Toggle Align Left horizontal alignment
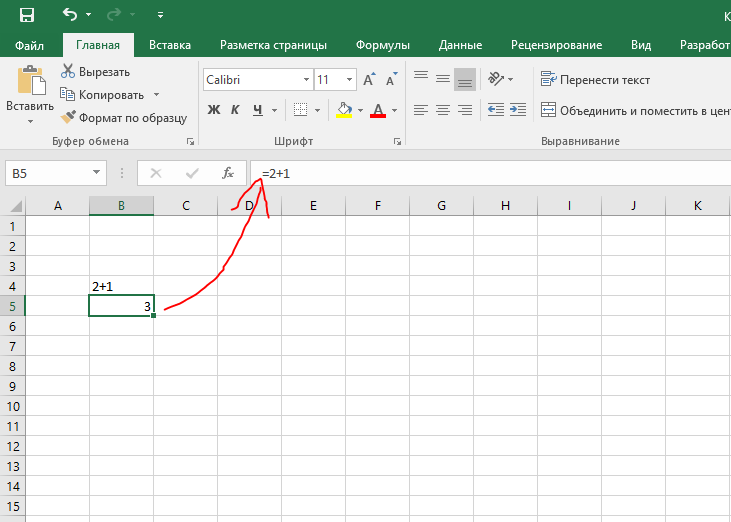The image size is (731, 522). tap(421, 110)
